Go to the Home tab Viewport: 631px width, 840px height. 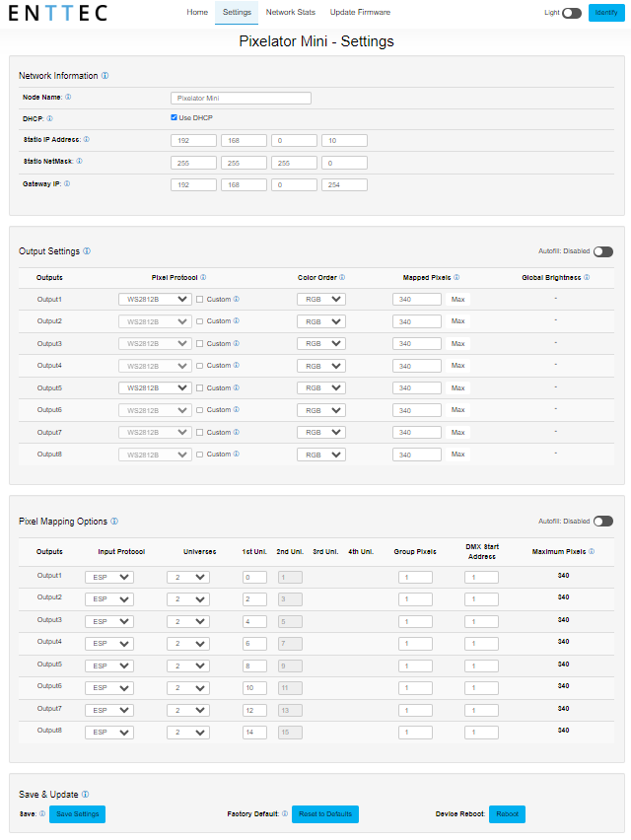point(197,12)
